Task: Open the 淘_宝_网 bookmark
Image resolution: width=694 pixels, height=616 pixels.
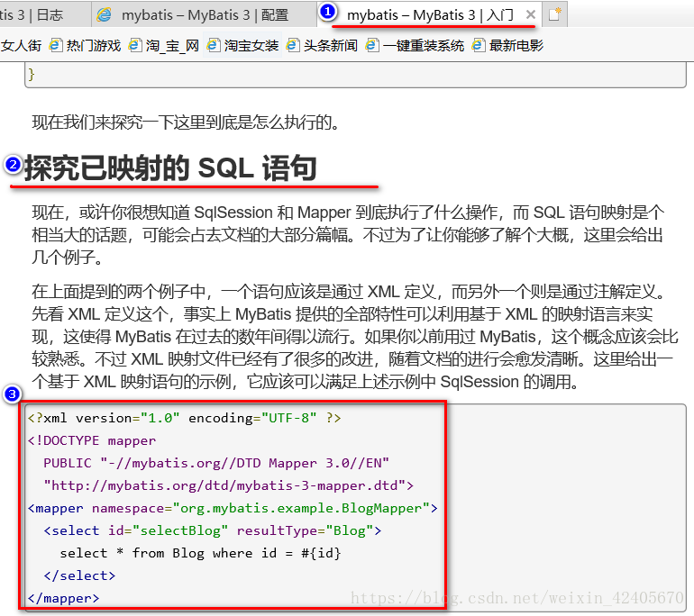Action: coord(164,46)
